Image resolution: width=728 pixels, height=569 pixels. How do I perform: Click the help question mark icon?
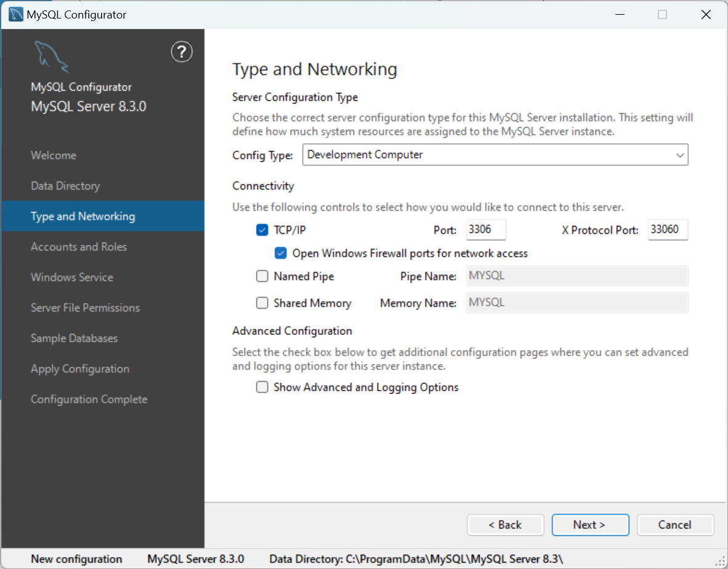(x=182, y=52)
